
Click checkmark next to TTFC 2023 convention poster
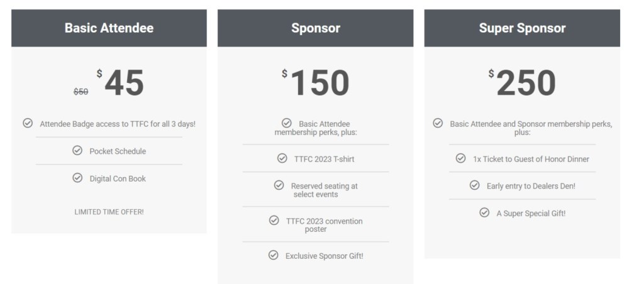(x=274, y=221)
